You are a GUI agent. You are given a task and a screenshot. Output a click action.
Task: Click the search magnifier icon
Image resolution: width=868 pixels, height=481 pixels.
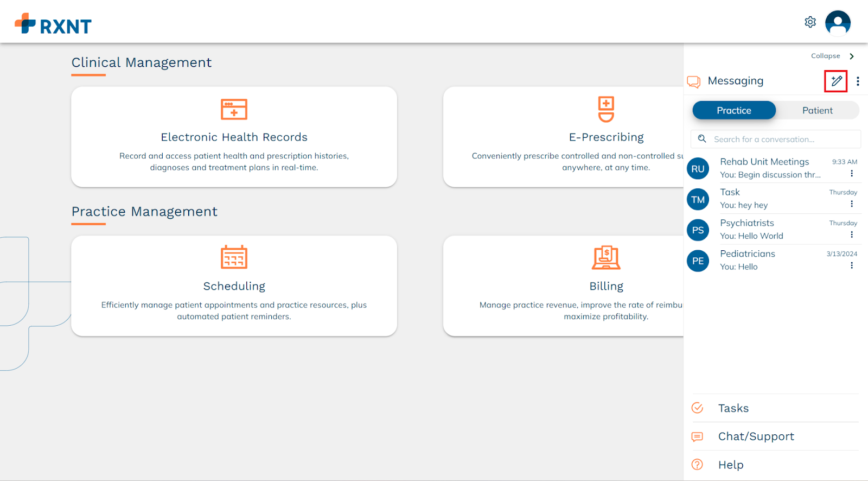702,139
